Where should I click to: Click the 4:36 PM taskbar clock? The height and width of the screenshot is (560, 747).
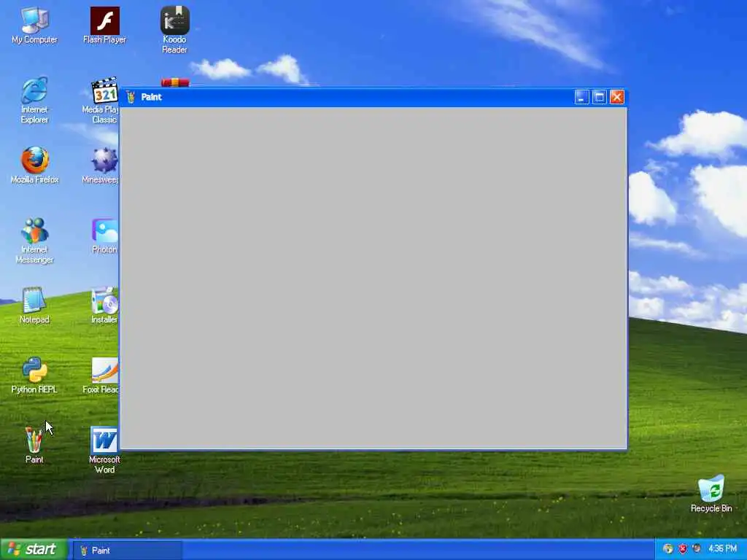coord(722,549)
